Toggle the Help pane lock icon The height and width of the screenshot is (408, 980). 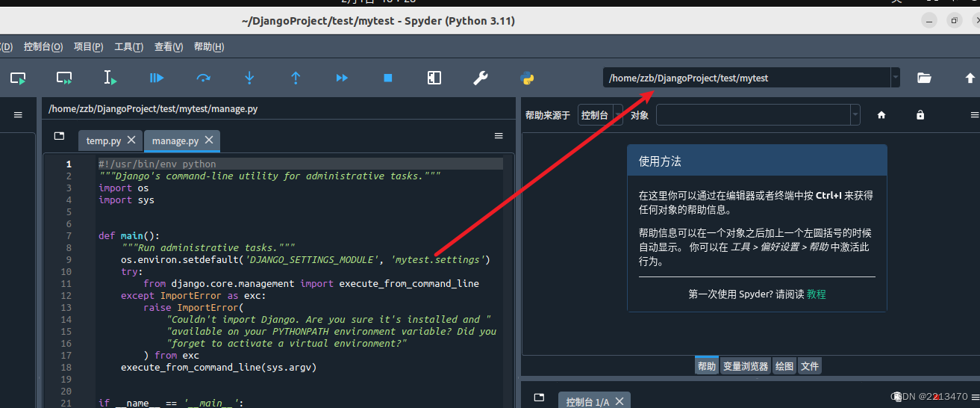[920, 115]
